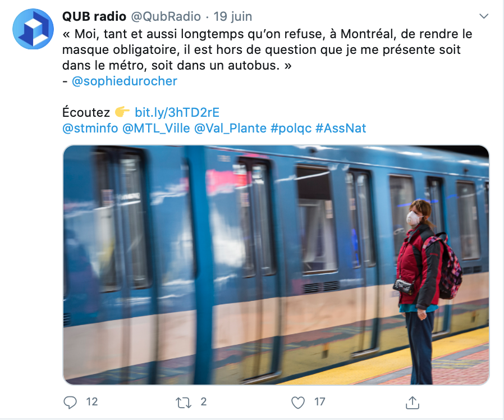Click the retweet arrows icon

[184, 403]
